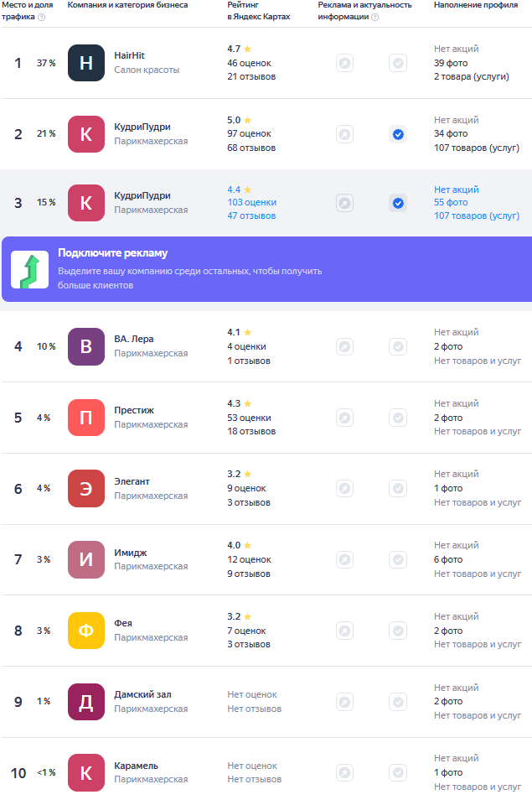The height and width of the screenshot is (805, 532).
Task: Click the Карамель avatar icon
Action: pos(86,772)
